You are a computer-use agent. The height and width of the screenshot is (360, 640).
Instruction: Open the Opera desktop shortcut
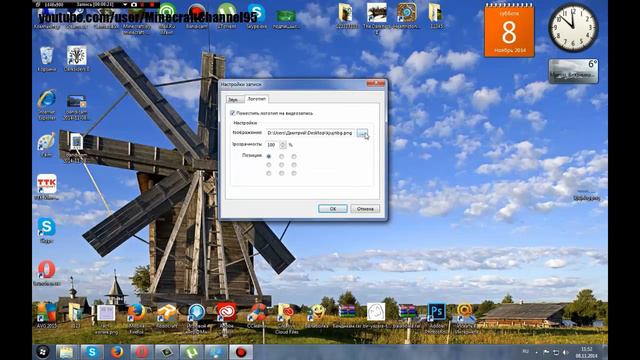(47, 272)
